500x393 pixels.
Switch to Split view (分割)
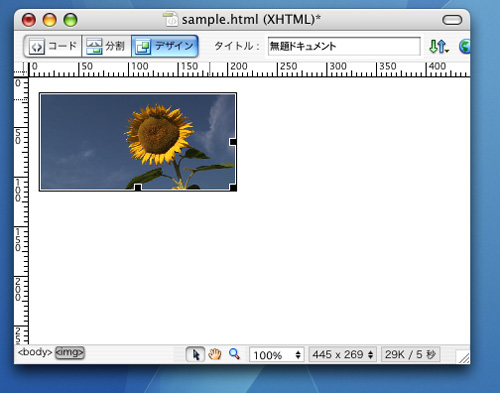[x=106, y=46]
